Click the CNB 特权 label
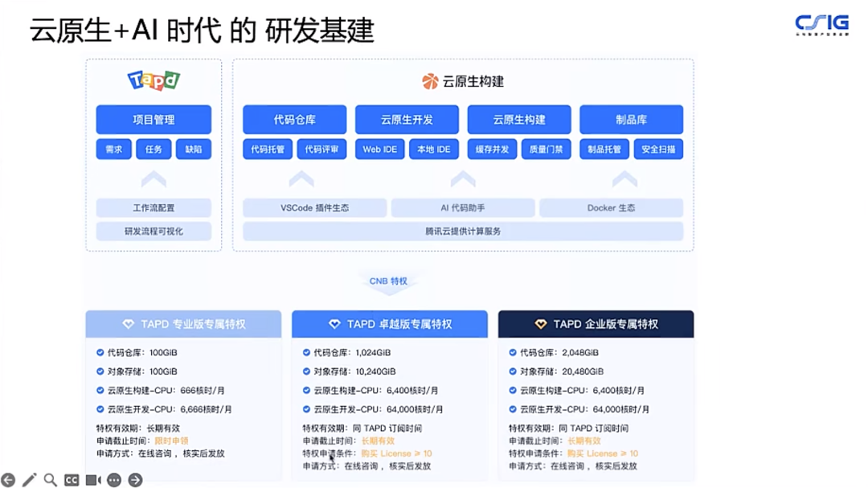The width and height of the screenshot is (868, 488). pos(389,281)
